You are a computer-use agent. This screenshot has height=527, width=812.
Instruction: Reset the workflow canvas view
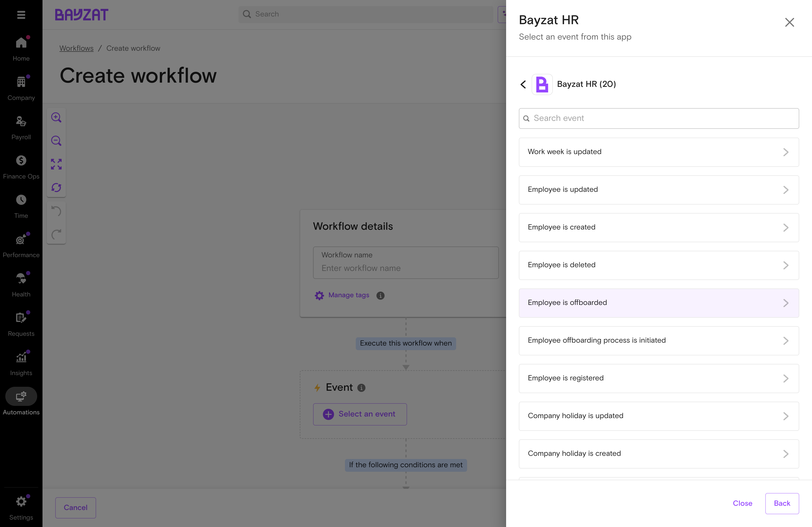[56, 187]
